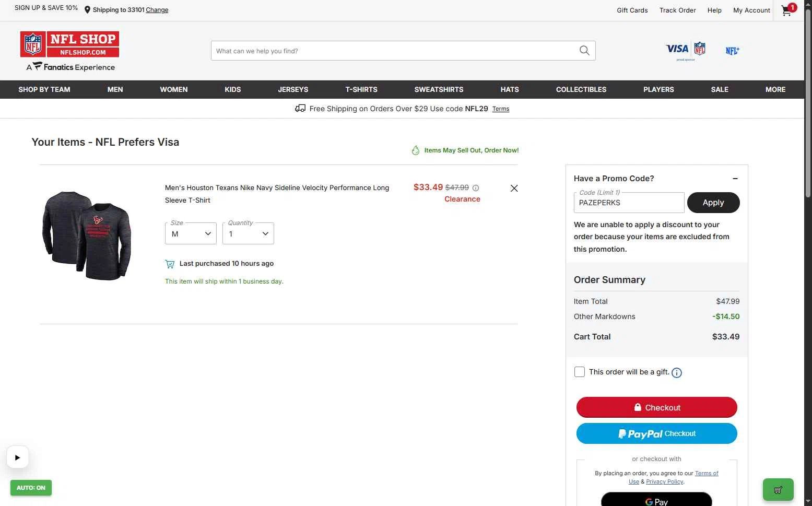Image resolution: width=812 pixels, height=506 pixels.
Task: Click the Other Markdowns -$14.50 value
Action: point(726,316)
